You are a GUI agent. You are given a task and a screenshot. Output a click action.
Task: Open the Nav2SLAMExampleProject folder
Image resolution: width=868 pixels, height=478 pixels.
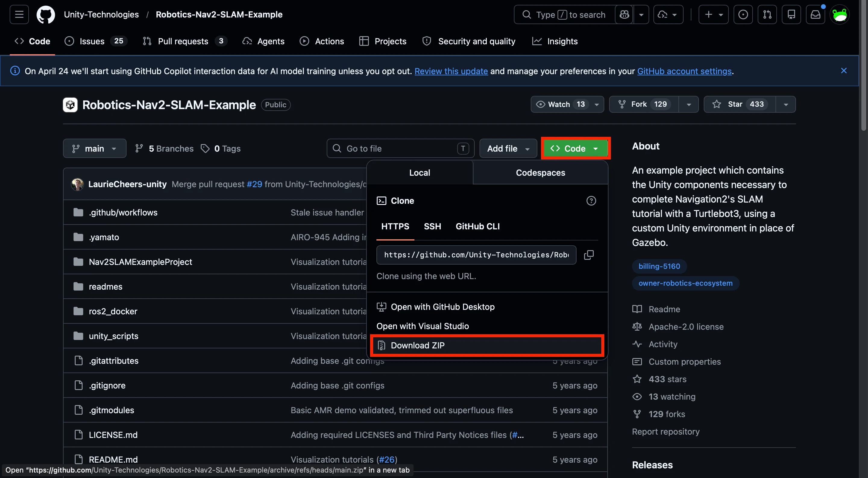140,262
